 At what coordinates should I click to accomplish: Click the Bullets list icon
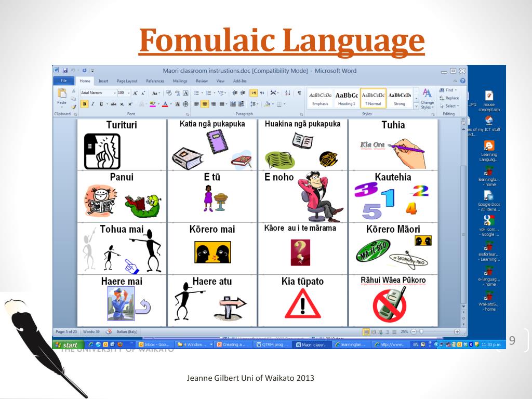point(196,92)
